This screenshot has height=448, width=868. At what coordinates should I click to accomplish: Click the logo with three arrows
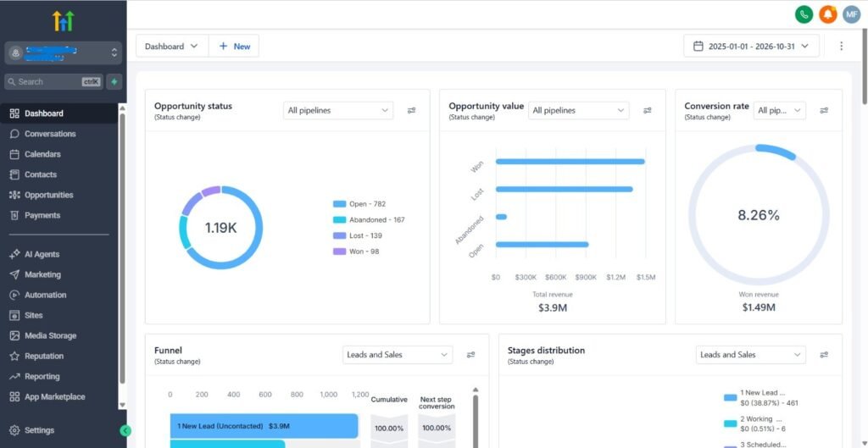coord(63,21)
